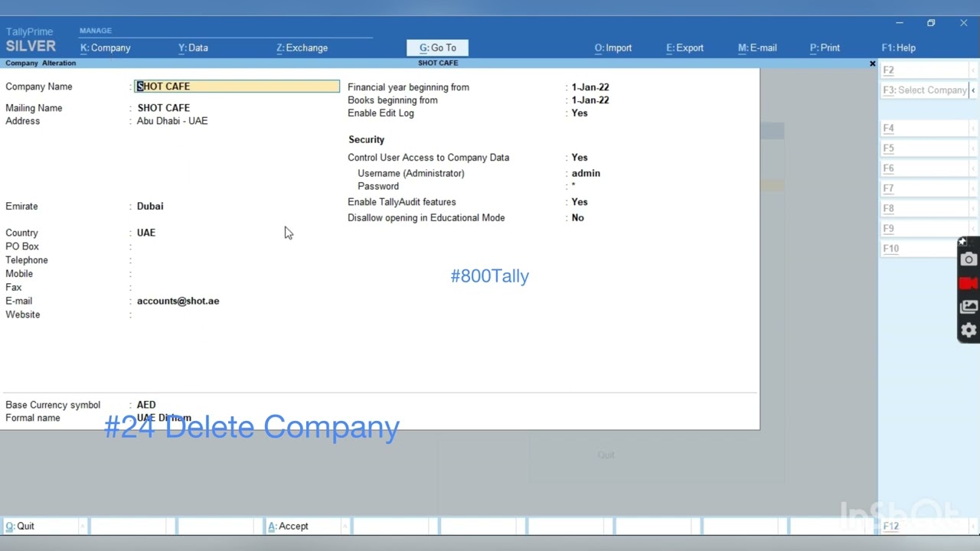Click the Books beginning from date
980x551 pixels.
tap(590, 100)
